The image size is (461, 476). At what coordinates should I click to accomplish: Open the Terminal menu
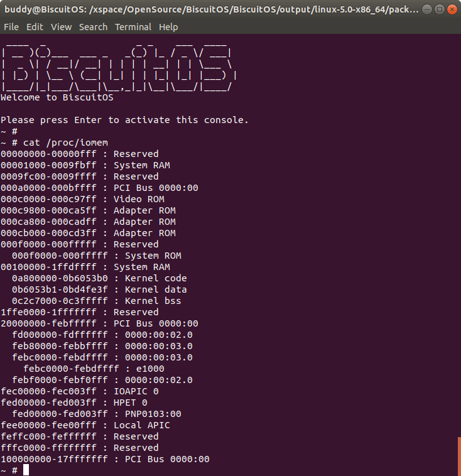(133, 27)
